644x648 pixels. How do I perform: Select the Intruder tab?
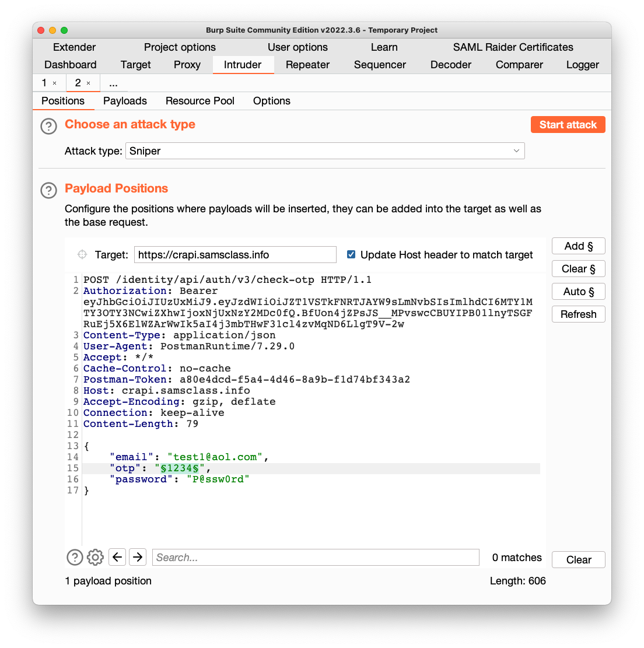click(x=243, y=65)
